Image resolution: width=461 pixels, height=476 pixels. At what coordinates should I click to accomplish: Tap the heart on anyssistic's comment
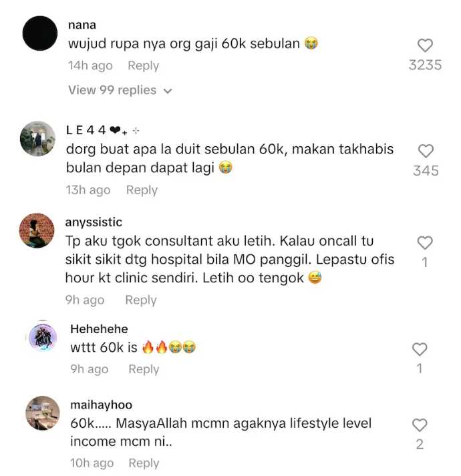424,242
